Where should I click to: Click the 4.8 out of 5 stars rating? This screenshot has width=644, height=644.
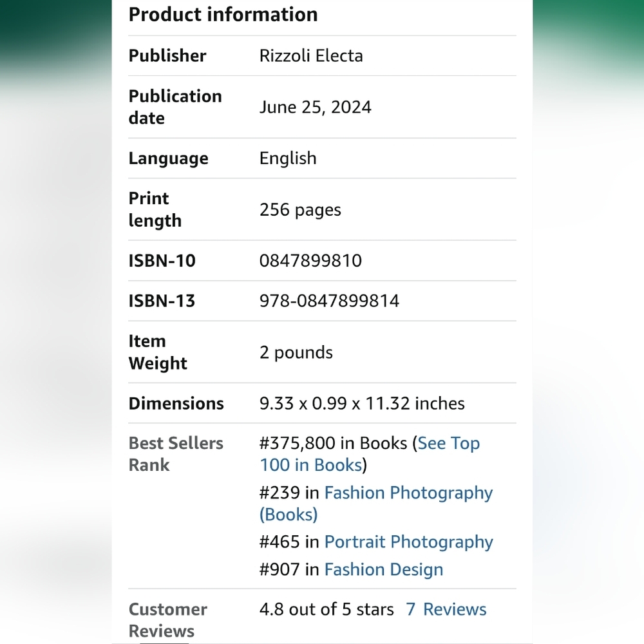(x=327, y=609)
